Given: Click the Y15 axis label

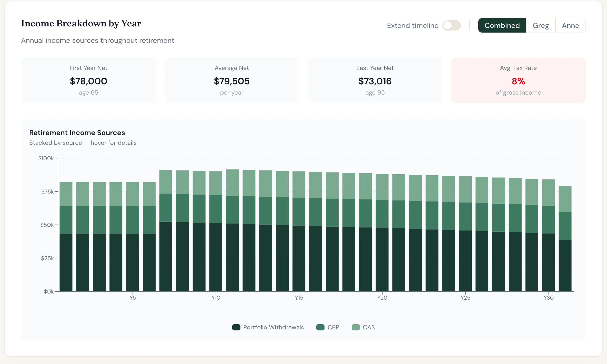Looking at the screenshot, I should (x=299, y=298).
